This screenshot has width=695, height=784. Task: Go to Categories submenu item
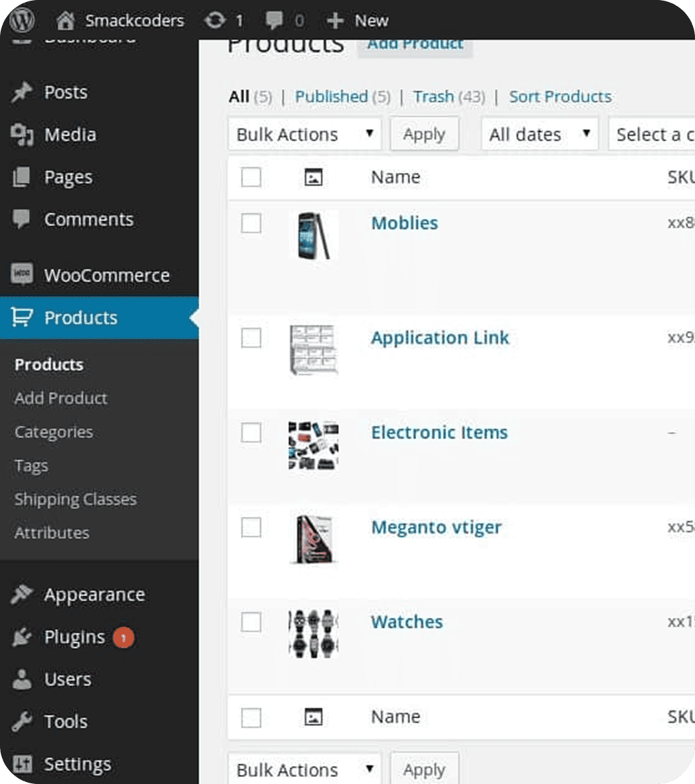(x=54, y=432)
